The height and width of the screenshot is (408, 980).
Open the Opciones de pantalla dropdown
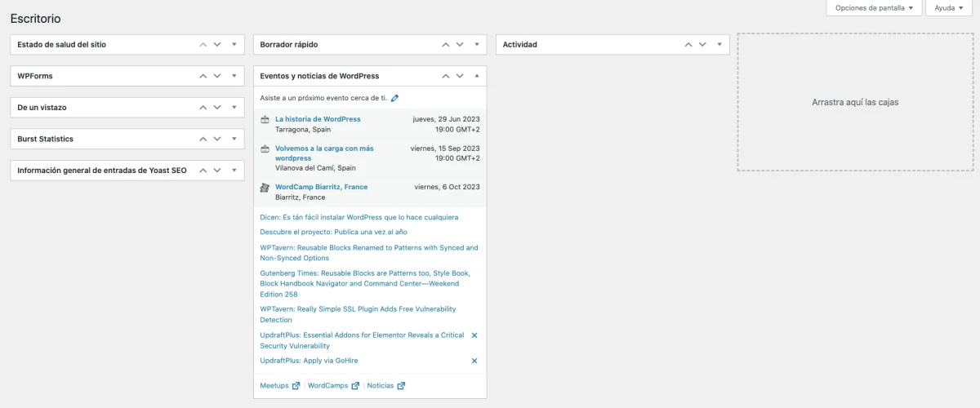875,8
